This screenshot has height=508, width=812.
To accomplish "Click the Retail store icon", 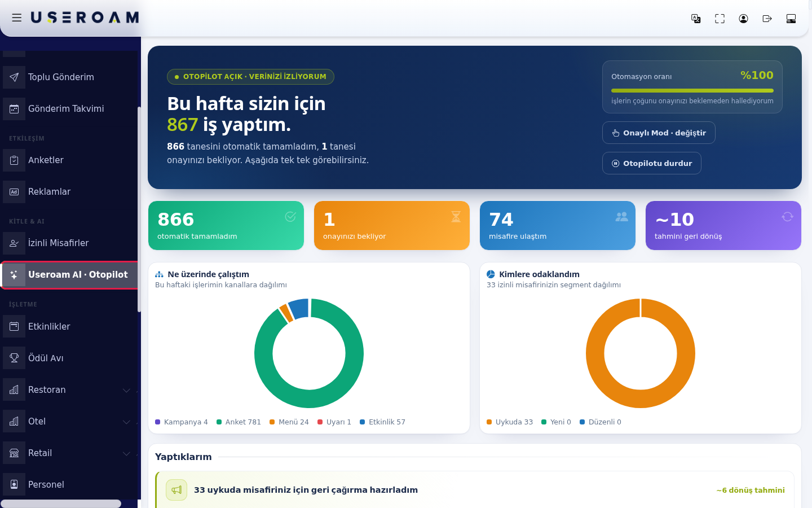I will pyautogui.click(x=14, y=453).
